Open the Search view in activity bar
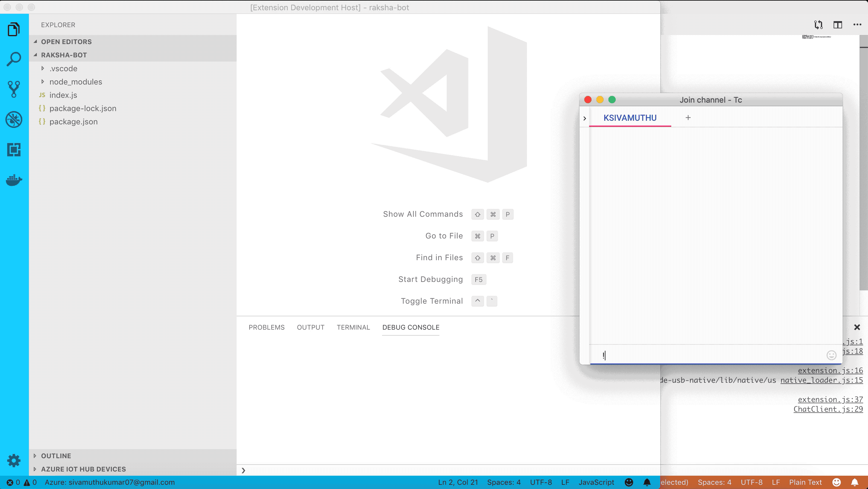 (14, 59)
